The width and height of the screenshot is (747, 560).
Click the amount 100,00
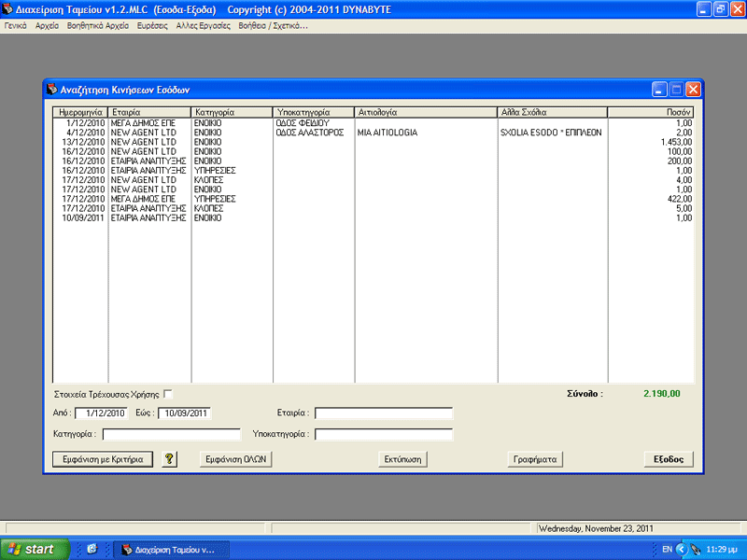point(680,151)
